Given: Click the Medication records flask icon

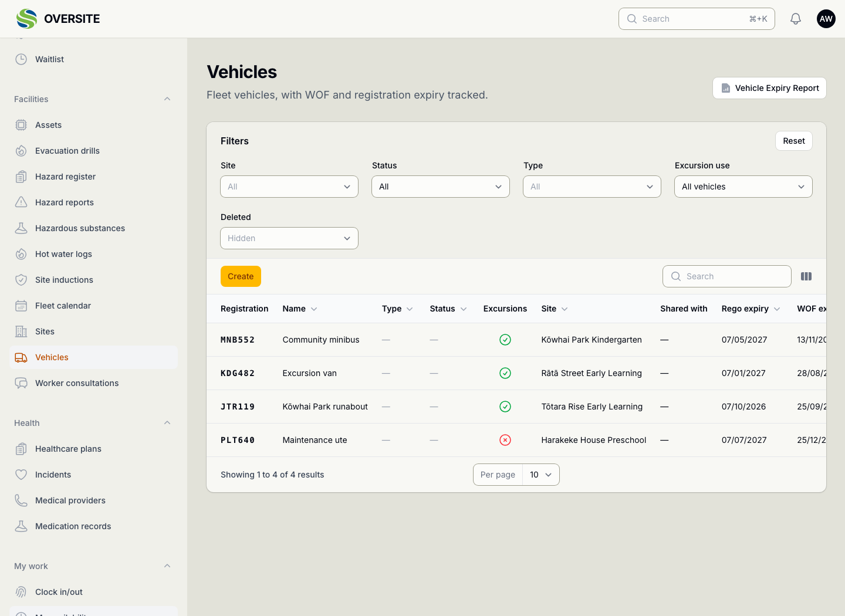Looking at the screenshot, I should [x=21, y=526].
